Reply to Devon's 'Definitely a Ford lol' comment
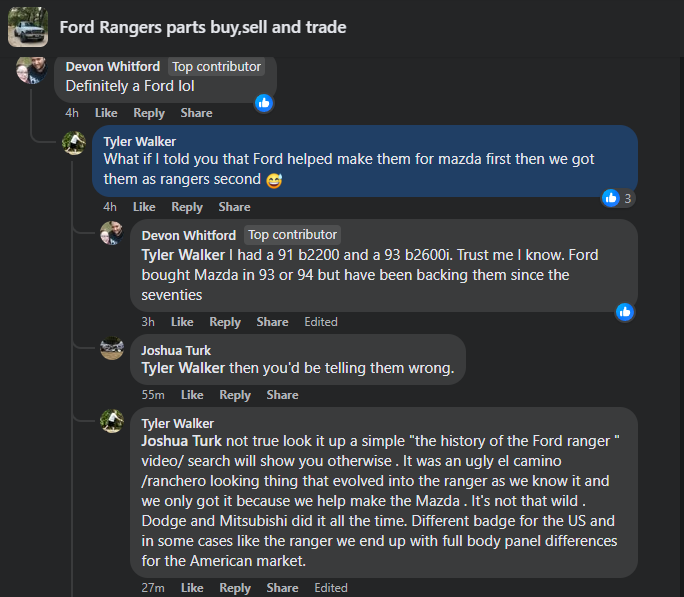 (x=149, y=113)
